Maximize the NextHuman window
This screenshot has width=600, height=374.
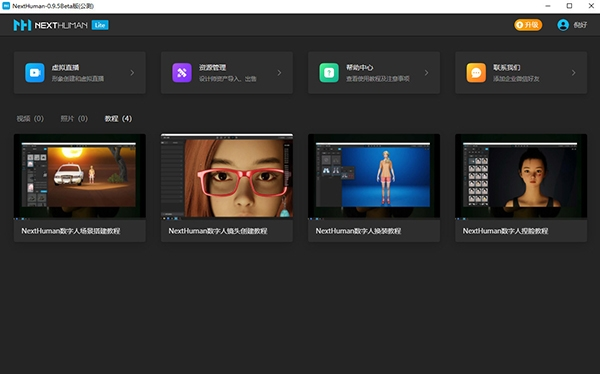coord(569,6)
